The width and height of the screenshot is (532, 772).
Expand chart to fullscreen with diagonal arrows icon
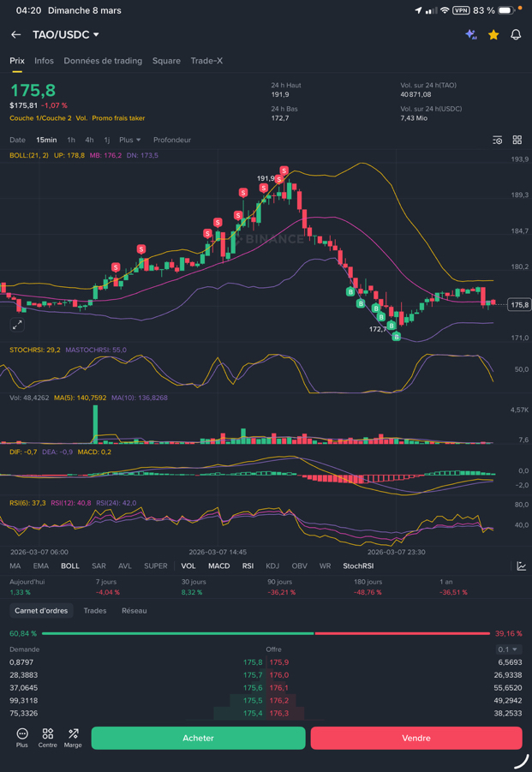pyautogui.click(x=17, y=325)
